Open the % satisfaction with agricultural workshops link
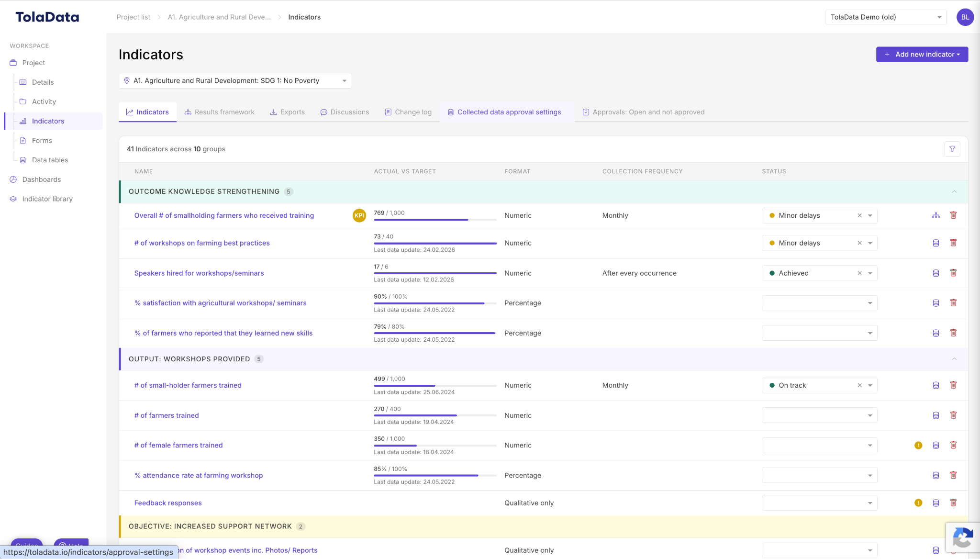The image size is (980, 559). [221, 303]
